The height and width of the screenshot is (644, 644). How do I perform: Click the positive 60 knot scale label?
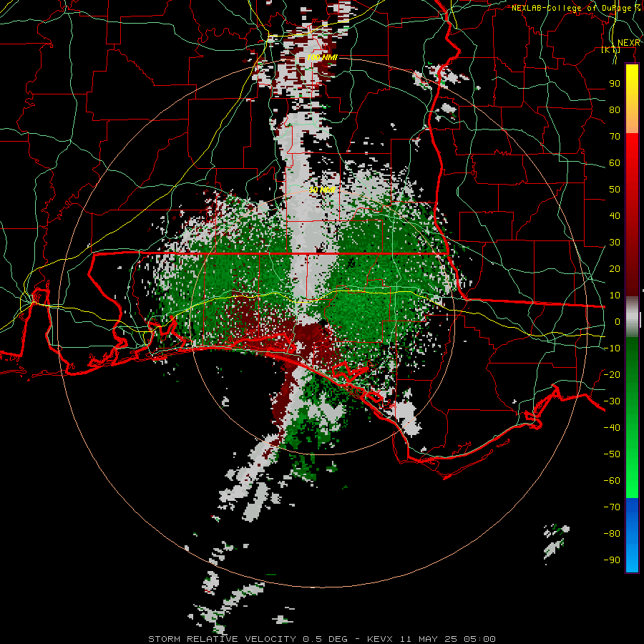pyautogui.click(x=615, y=162)
